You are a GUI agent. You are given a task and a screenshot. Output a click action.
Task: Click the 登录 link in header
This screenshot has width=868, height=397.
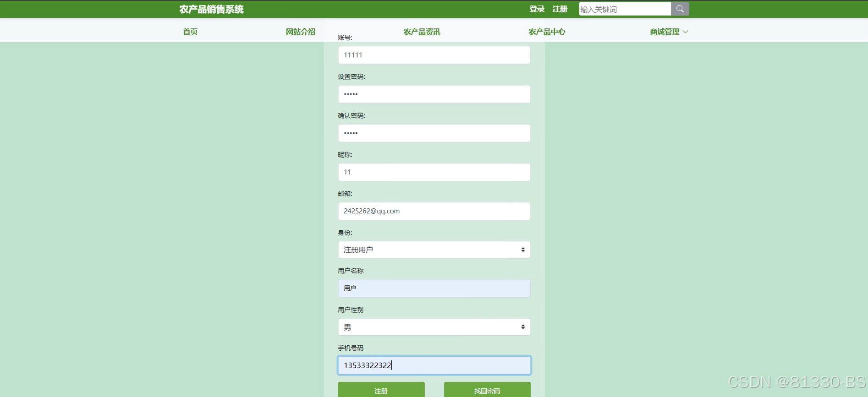tap(537, 9)
